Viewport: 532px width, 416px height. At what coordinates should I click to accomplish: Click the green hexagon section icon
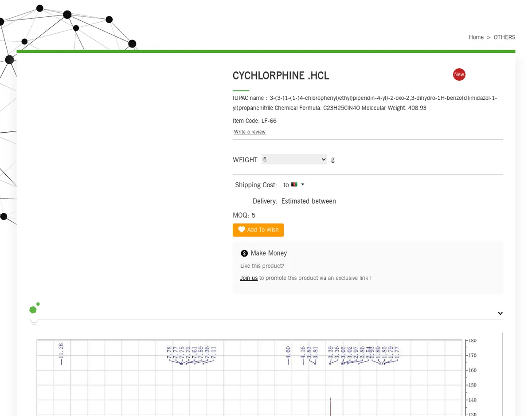[34, 308]
